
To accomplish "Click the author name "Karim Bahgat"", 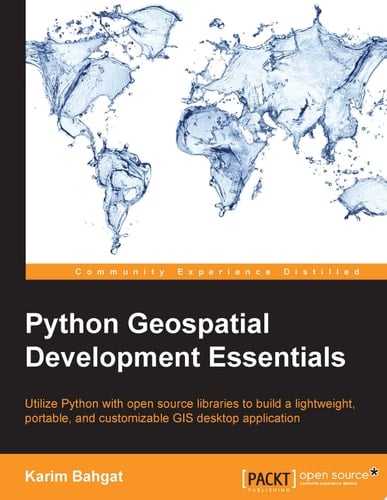I will click(74, 476).
